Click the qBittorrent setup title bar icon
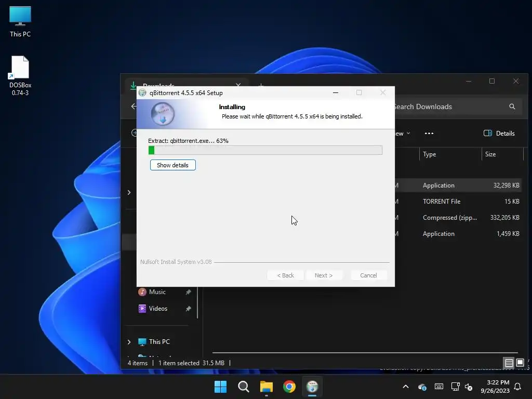The image size is (532, 399). point(142,92)
